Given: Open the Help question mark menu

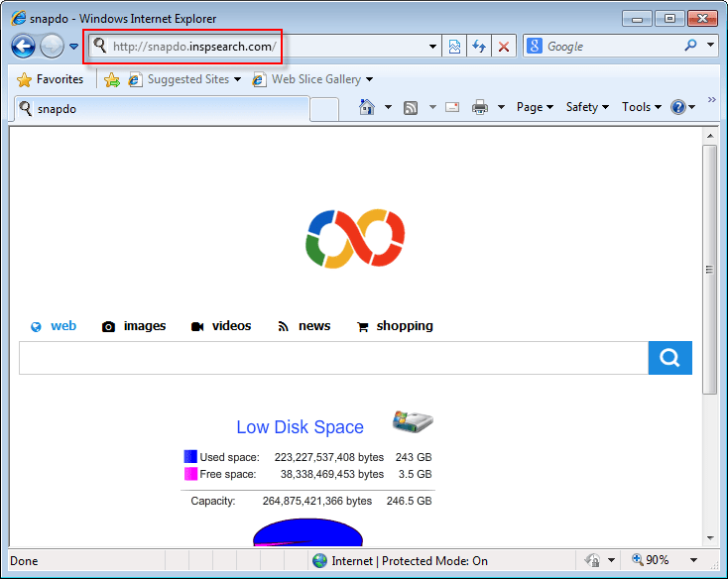Looking at the screenshot, I should (683, 107).
